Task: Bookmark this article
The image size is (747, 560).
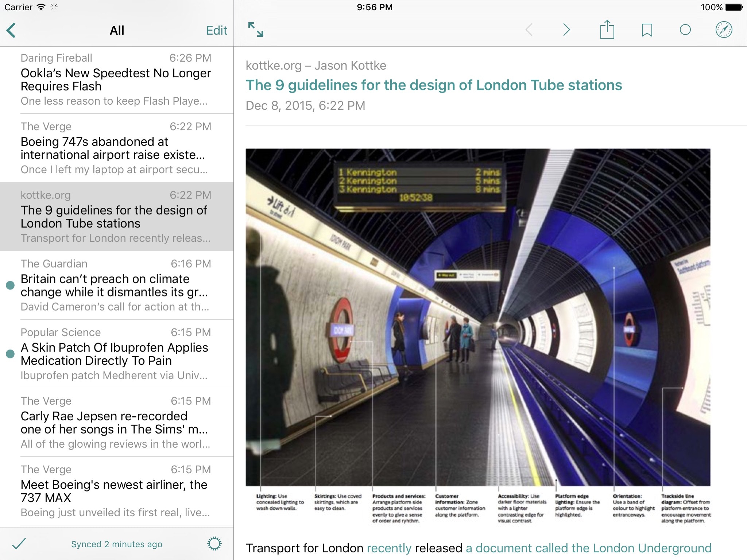Action: click(x=647, y=30)
